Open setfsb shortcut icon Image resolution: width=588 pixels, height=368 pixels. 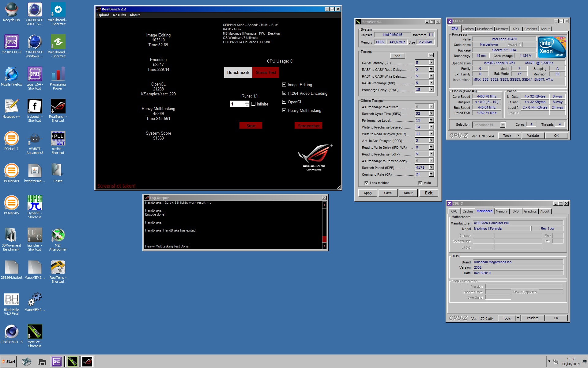(58, 143)
